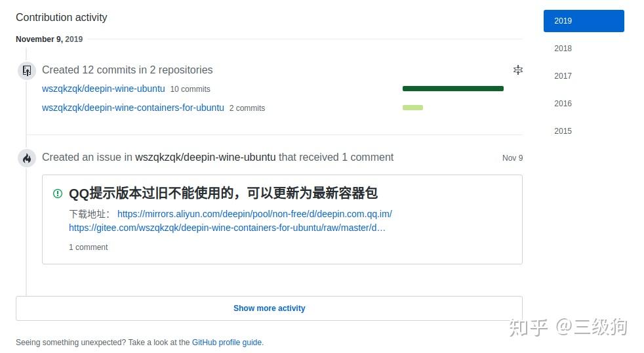Viewport: 644px width, 353px height.
Task: Open the 10 commits link
Action: tap(190, 89)
